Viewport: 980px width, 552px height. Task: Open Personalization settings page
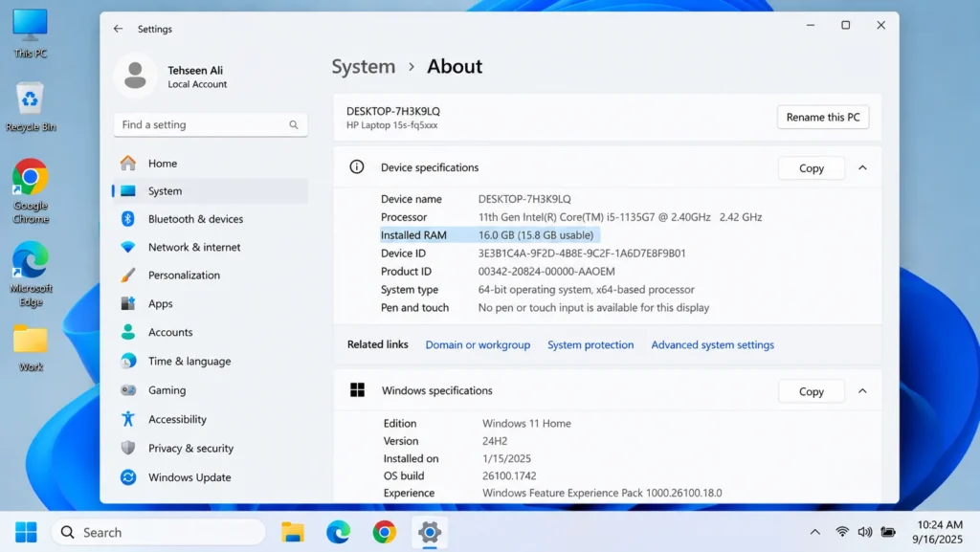pos(211,275)
